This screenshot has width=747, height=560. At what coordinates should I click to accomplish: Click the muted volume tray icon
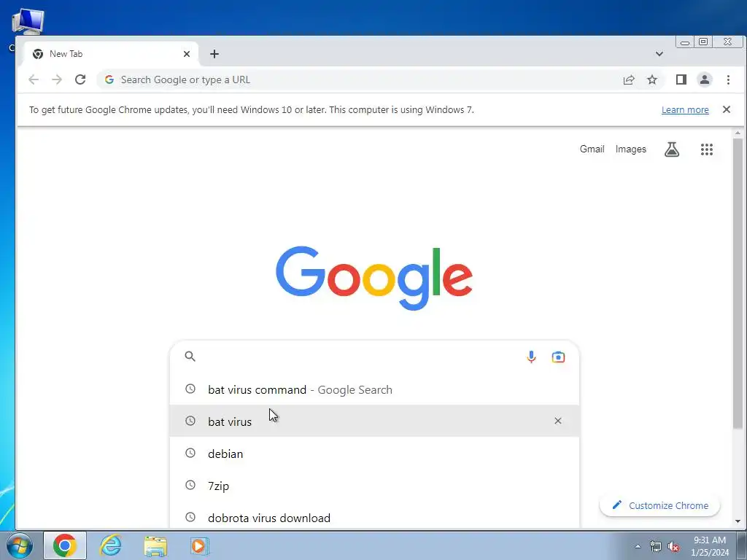coord(673,547)
